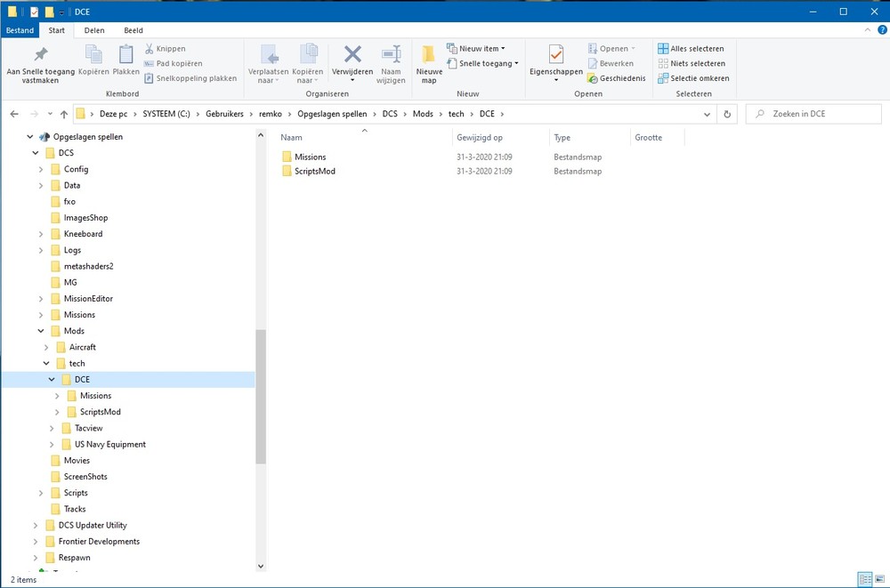
Task: Click inside the Zoeken in DCE search box
Action: (x=813, y=113)
